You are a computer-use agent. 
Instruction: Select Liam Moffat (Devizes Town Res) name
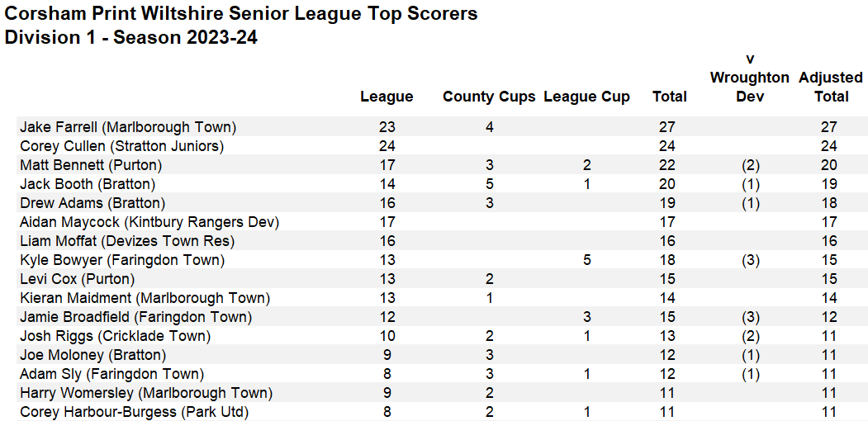pyautogui.click(x=127, y=241)
